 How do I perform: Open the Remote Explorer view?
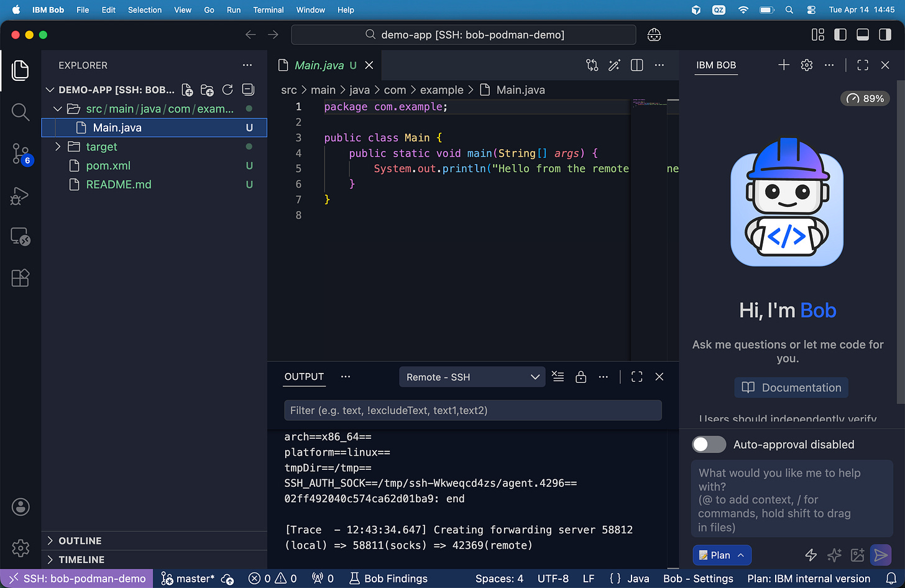(x=21, y=237)
